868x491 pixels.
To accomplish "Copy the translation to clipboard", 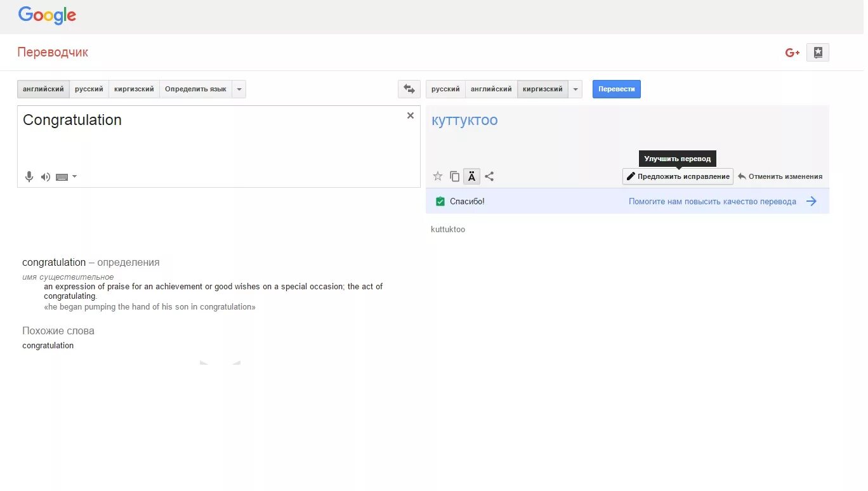I will (x=454, y=176).
